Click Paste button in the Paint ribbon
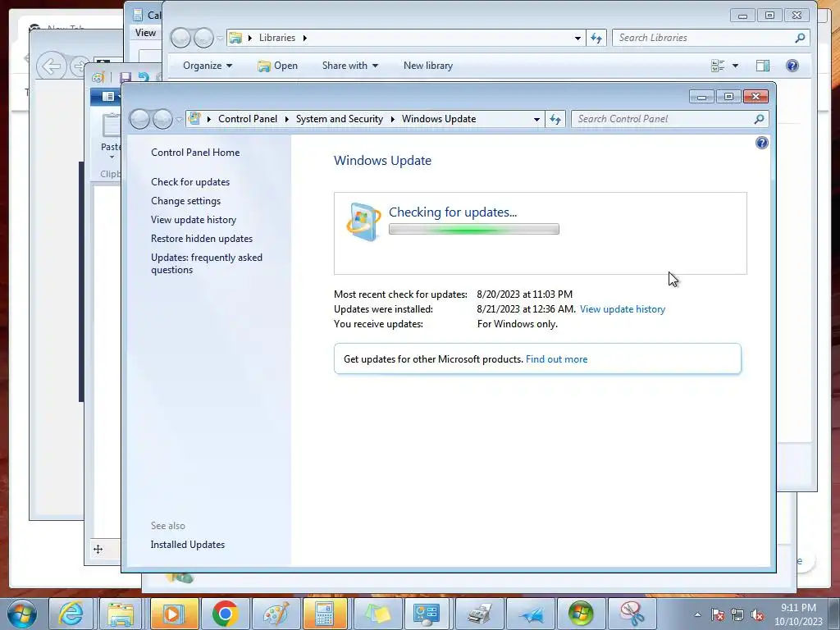Viewport: 840px width, 630px height. tap(111, 134)
